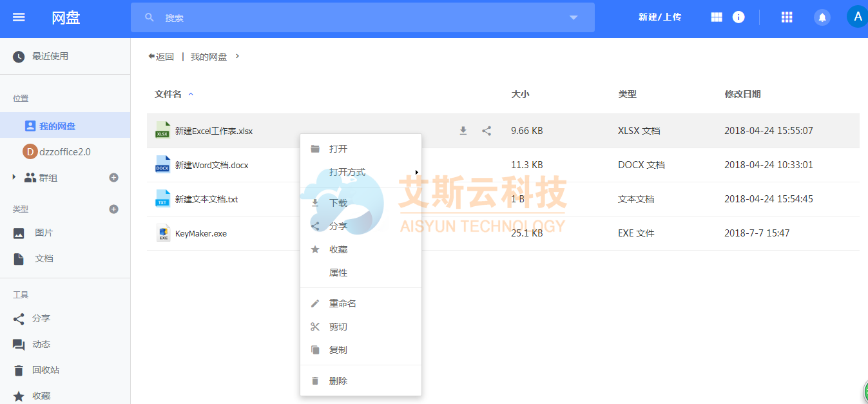
Task: Open the hamburger menu in header
Action: click(19, 17)
